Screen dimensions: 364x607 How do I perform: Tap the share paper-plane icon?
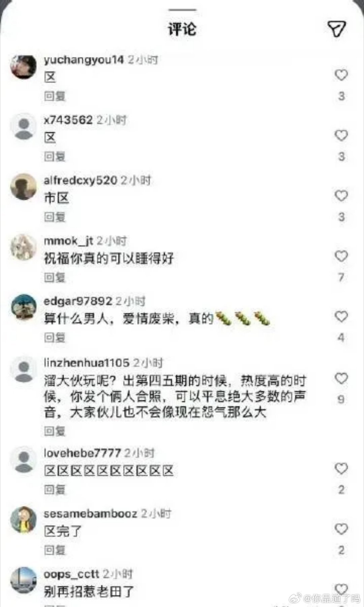coord(337,29)
